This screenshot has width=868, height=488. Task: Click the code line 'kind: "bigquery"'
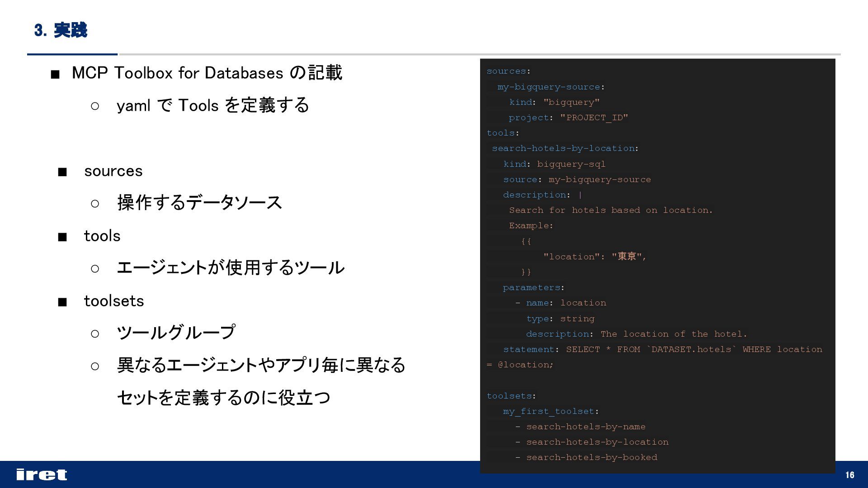coord(555,102)
